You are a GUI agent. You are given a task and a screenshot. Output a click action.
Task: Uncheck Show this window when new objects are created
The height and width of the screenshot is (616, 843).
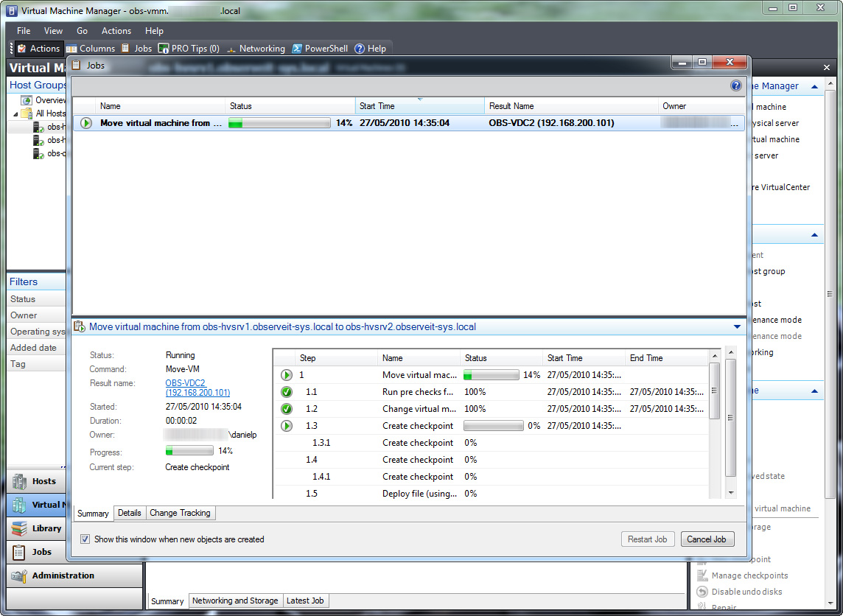[x=85, y=539]
